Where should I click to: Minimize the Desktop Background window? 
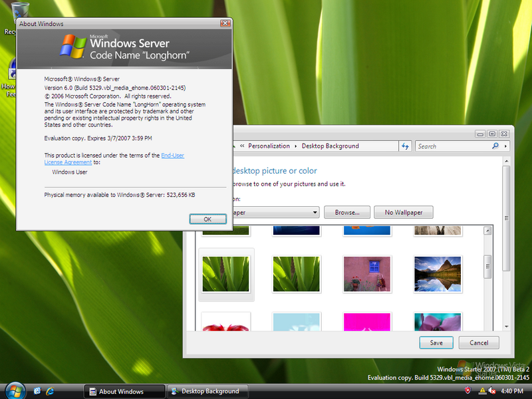click(479, 134)
